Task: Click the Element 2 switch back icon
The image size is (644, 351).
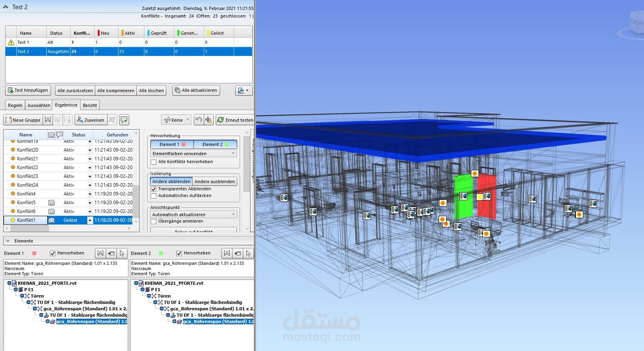Action: pyautogui.click(x=238, y=253)
